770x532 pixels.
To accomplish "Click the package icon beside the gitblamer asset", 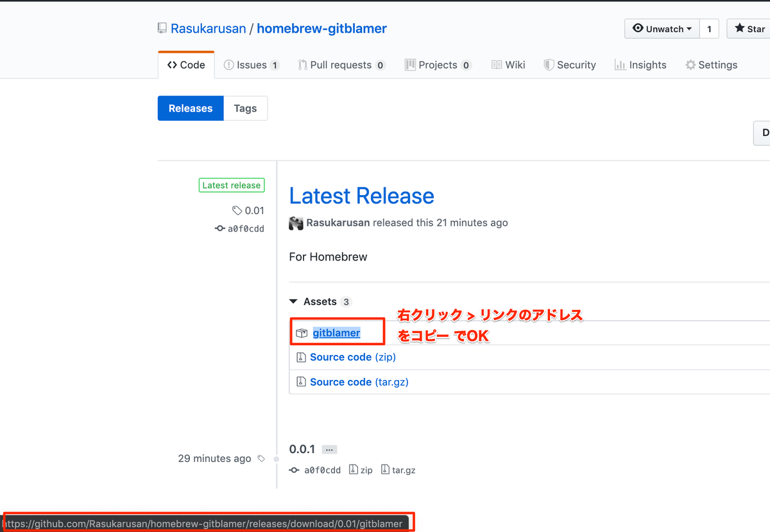I will coord(302,332).
